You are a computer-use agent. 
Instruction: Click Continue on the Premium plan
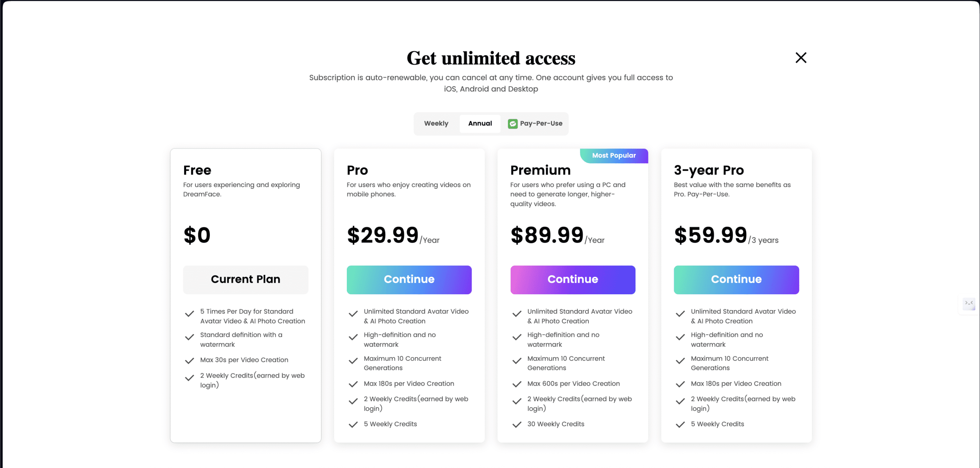[573, 280]
